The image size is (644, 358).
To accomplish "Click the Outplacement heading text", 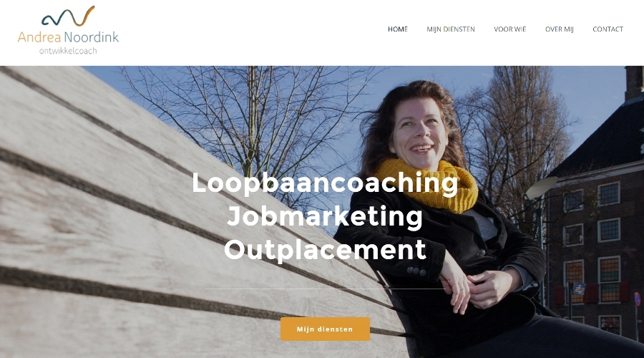I will [x=325, y=249].
